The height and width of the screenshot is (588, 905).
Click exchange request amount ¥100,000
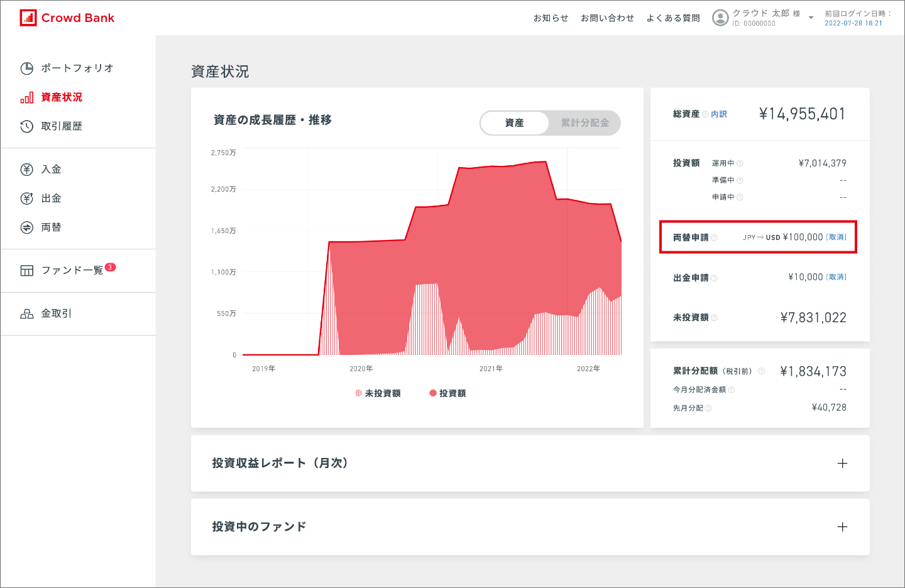point(803,237)
